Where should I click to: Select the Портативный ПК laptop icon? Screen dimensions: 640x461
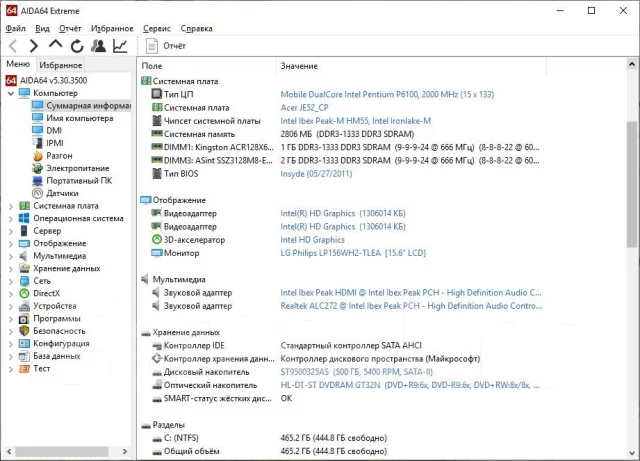tap(38, 181)
